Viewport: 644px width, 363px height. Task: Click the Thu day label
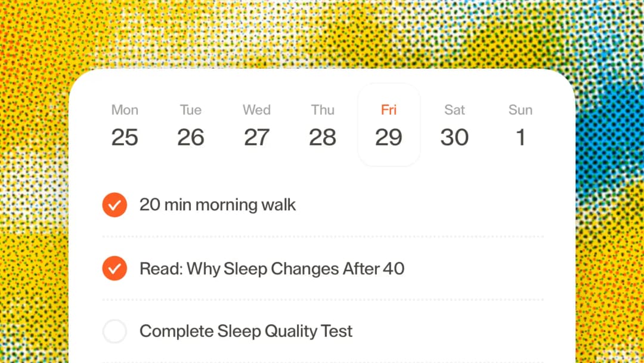coord(323,110)
